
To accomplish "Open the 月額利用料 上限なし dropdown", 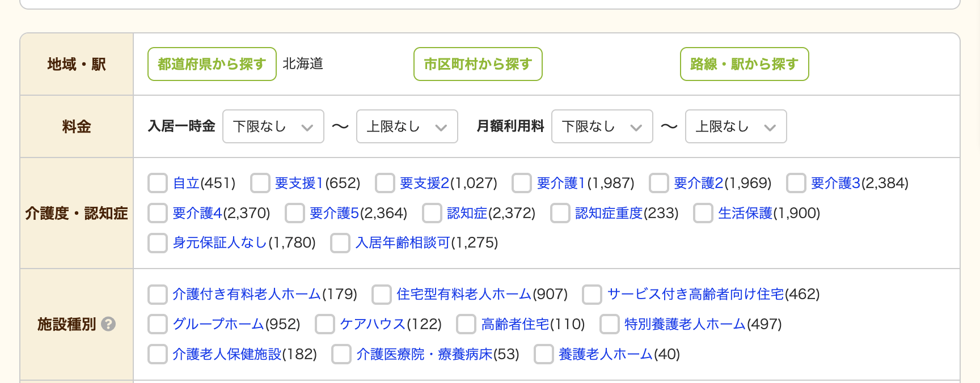I will [736, 126].
